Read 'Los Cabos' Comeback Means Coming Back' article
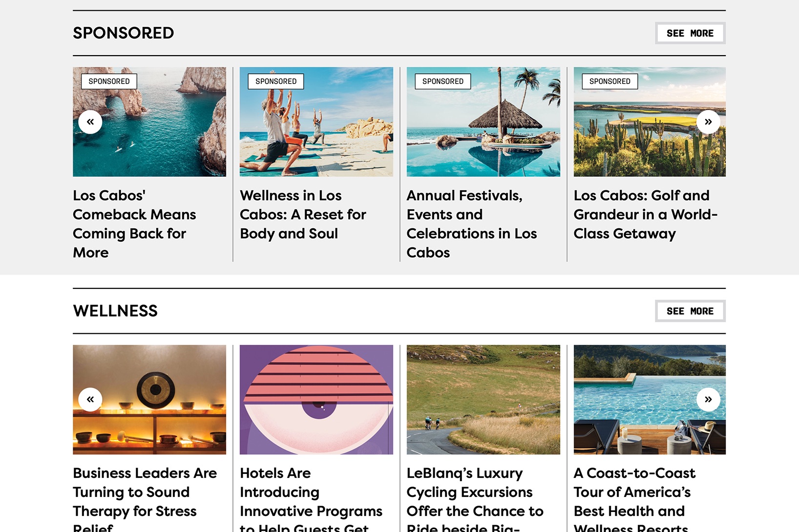Screen dimensions: 799x532 click(x=134, y=224)
